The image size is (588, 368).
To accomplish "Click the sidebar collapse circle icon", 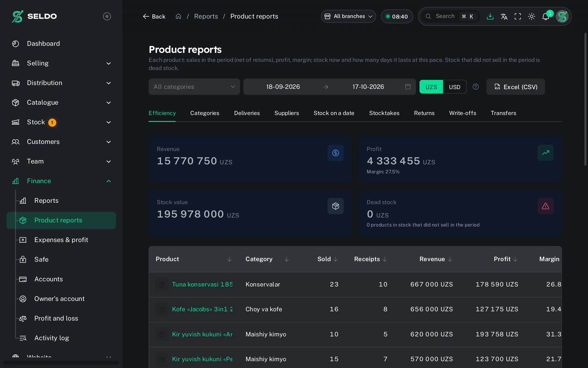I will tap(107, 16).
